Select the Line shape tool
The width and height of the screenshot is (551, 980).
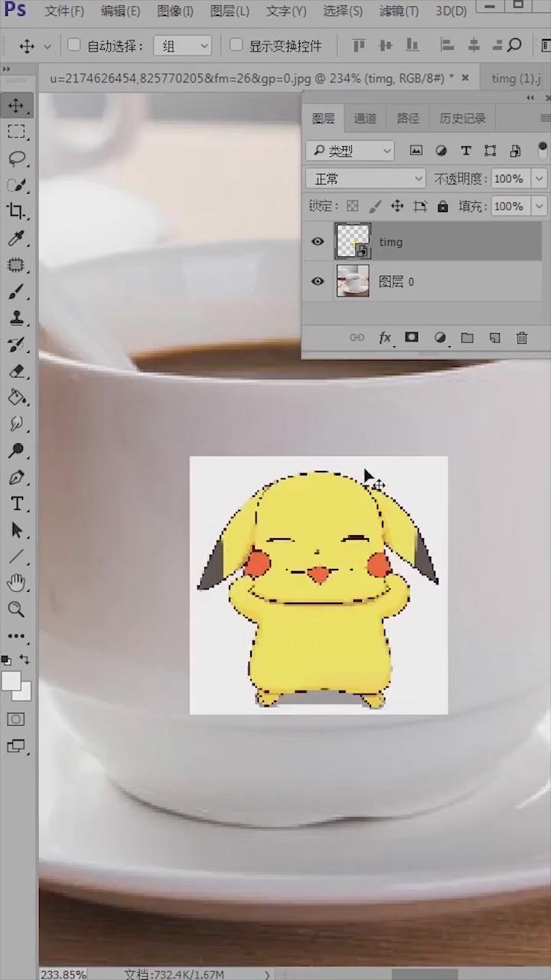click(x=17, y=557)
